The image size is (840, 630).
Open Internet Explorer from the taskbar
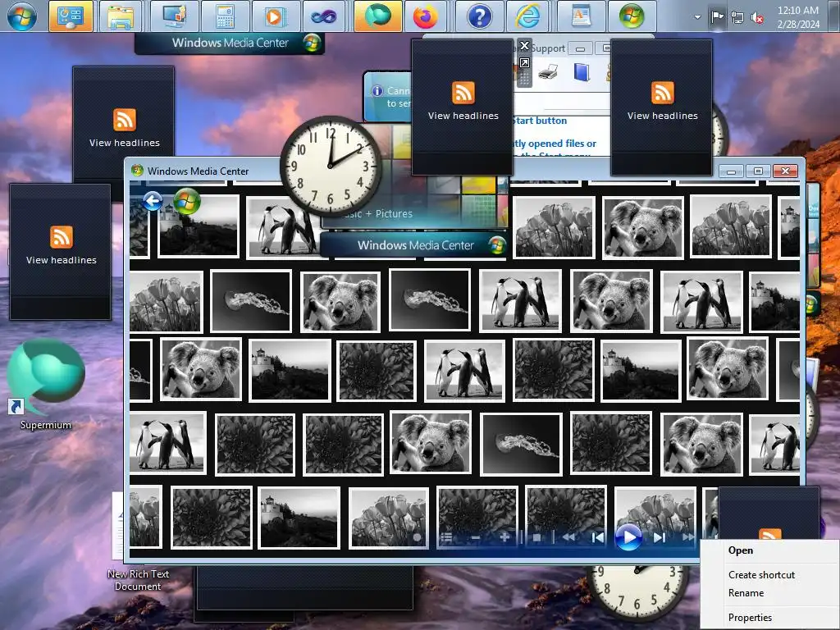[x=528, y=16]
